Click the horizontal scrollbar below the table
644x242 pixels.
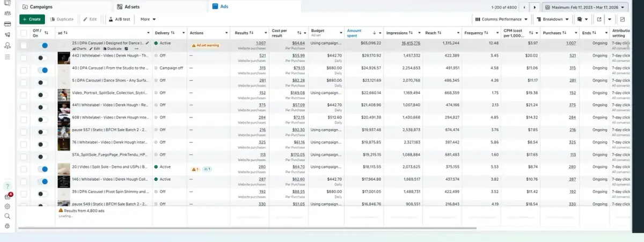pos(247,228)
